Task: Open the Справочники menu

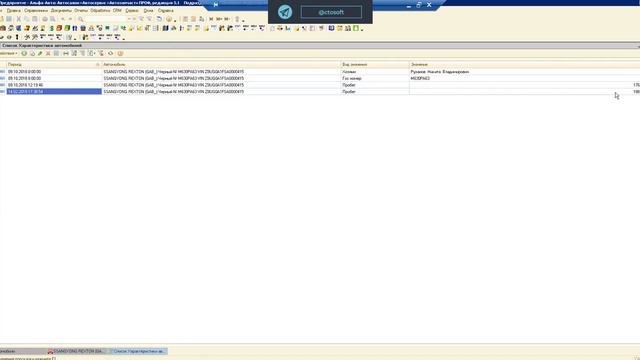Action: click(x=36, y=11)
